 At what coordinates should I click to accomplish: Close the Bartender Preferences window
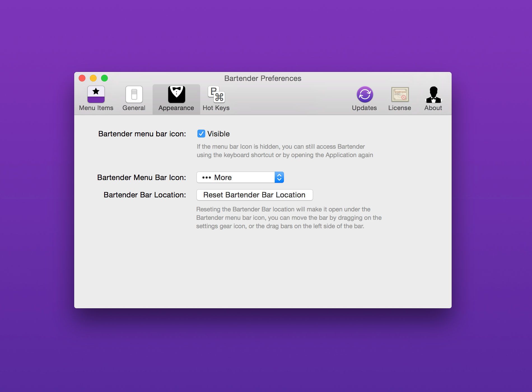pyautogui.click(x=82, y=78)
